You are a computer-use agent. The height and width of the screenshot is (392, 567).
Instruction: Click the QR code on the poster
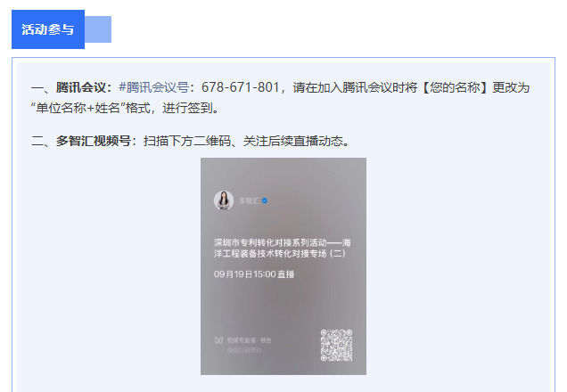click(x=336, y=345)
